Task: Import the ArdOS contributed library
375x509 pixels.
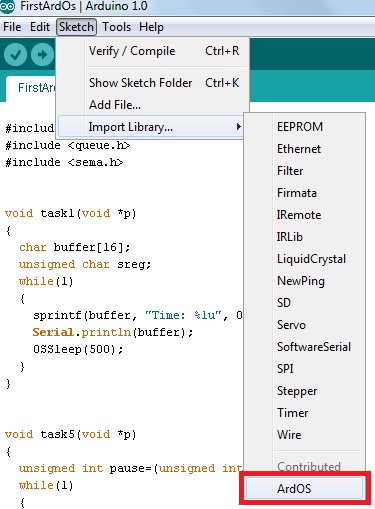Action: tap(304, 488)
